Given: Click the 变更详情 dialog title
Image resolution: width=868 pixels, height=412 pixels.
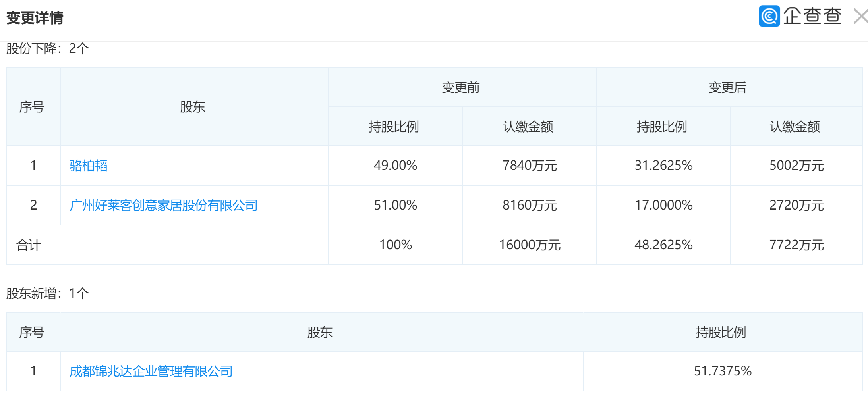Looking at the screenshot, I should (x=35, y=18).
